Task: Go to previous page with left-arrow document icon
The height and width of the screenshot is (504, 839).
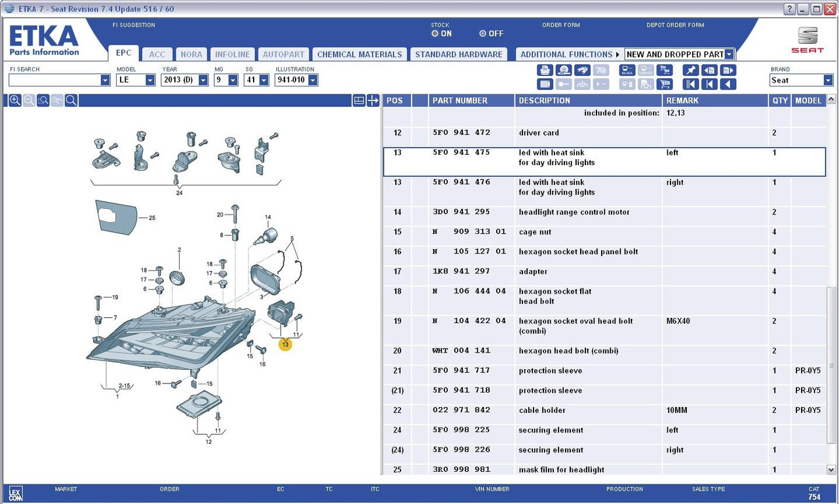Action: pos(709,70)
